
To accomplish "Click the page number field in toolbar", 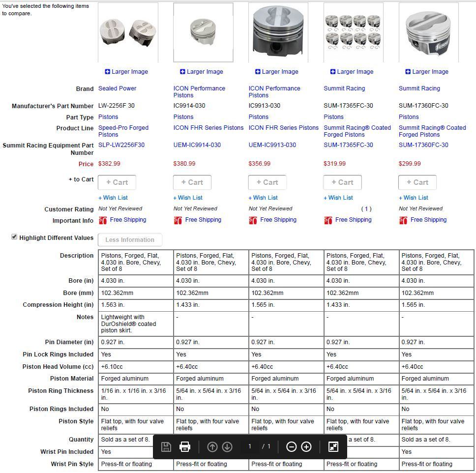I will (250, 446).
